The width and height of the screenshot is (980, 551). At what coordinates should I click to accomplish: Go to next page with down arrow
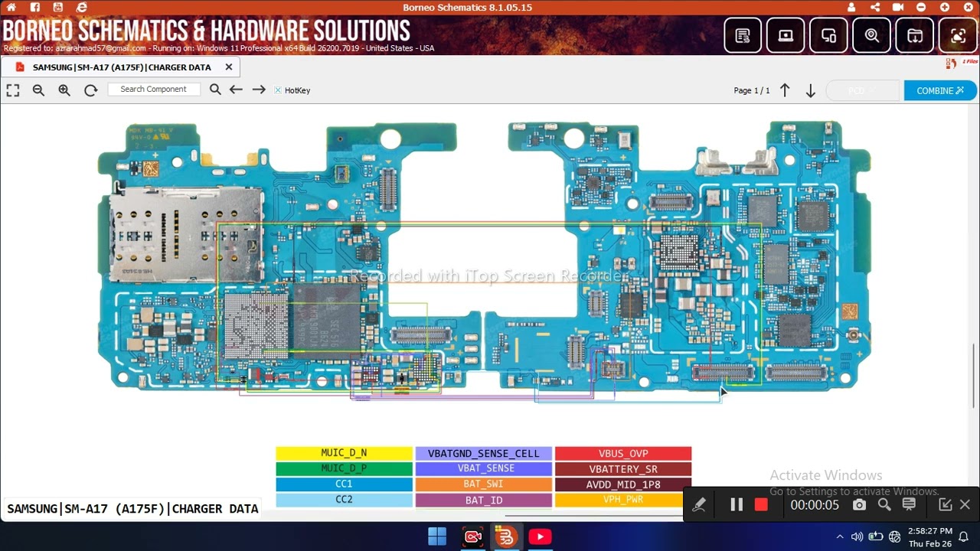point(810,90)
